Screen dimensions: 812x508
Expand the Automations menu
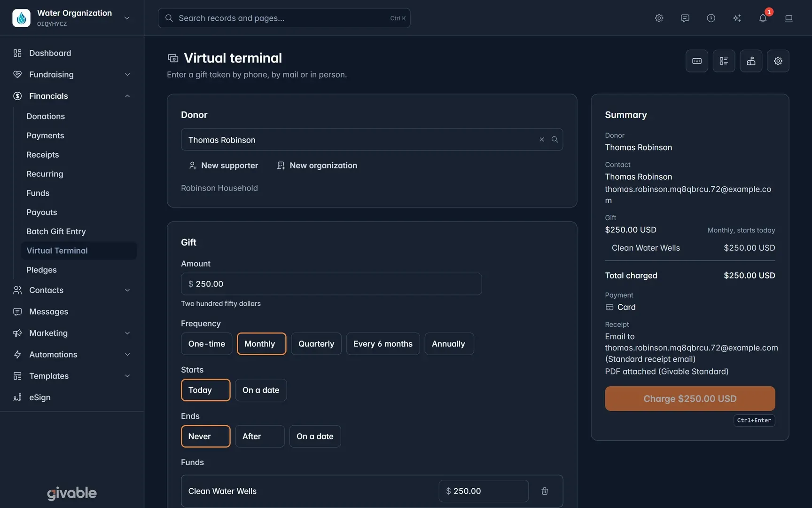pos(72,355)
